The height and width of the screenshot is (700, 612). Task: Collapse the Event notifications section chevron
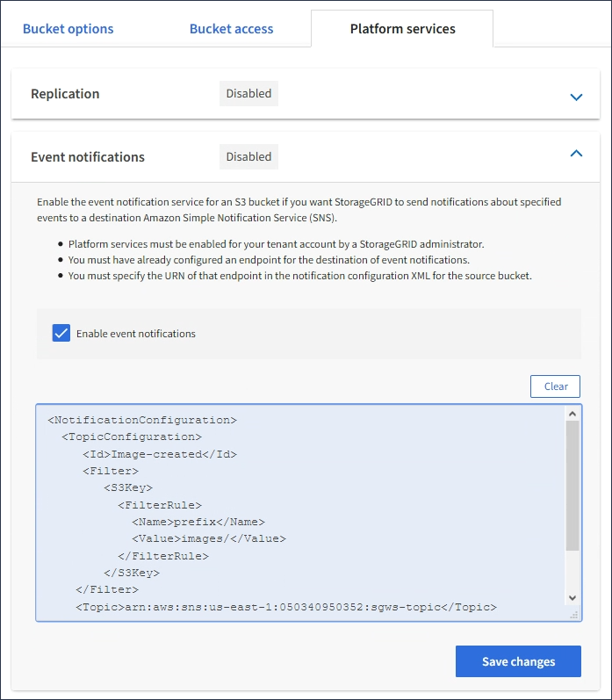point(576,154)
